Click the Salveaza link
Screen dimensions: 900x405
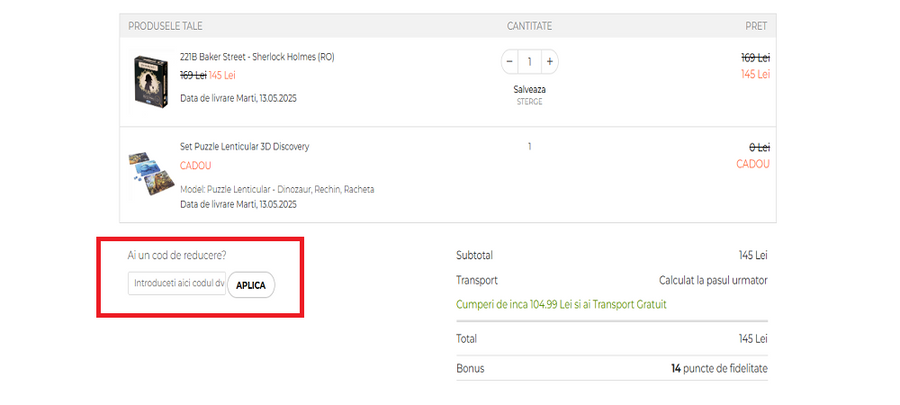(x=529, y=89)
